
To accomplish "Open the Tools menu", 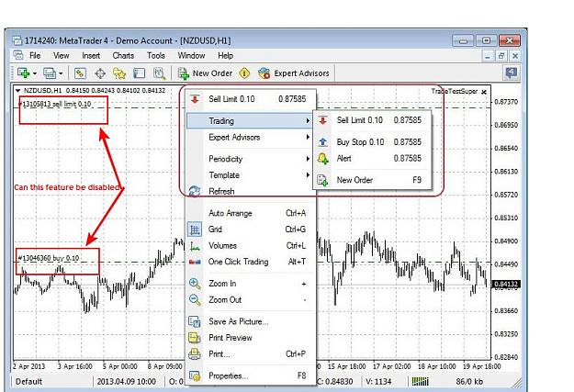I will [x=156, y=56].
